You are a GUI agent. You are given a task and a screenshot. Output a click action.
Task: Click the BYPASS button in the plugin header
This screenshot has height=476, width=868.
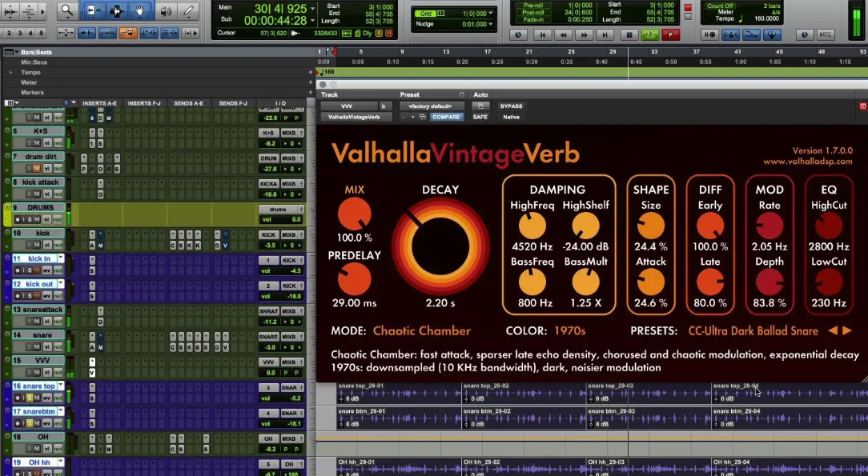click(511, 106)
